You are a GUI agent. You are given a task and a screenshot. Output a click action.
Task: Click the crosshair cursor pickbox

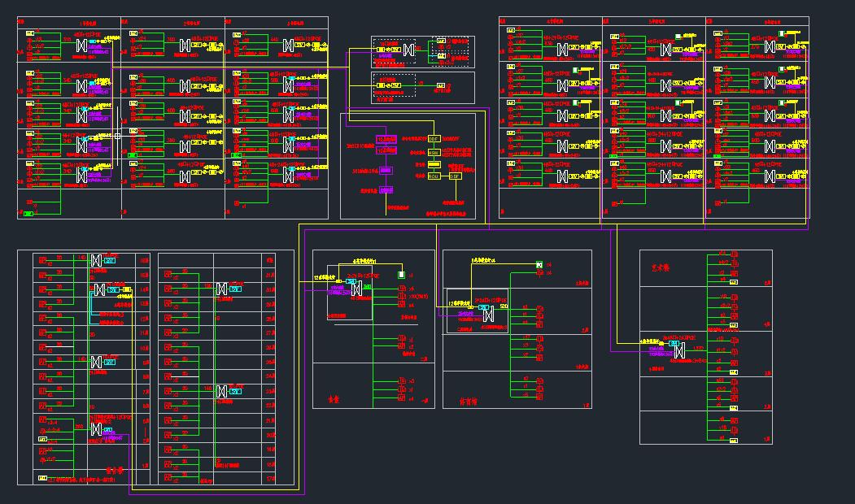pyautogui.click(x=118, y=136)
